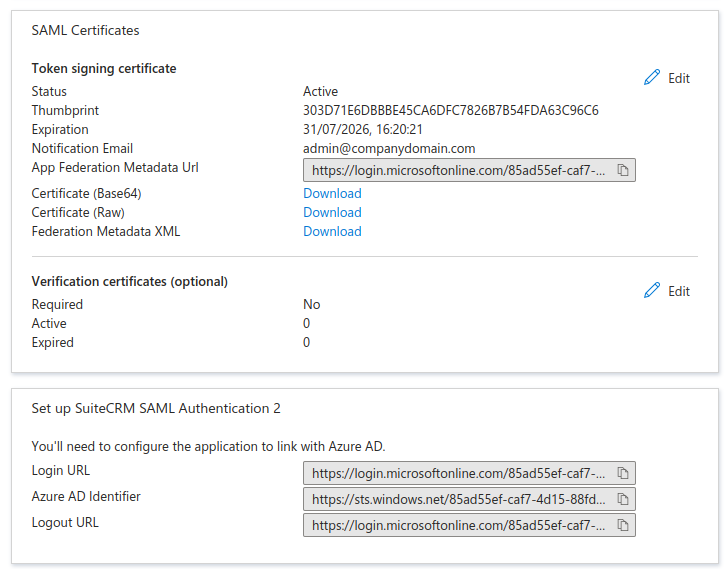726x569 pixels.
Task: Click the Notification Email label
Action: pyautogui.click(x=82, y=148)
